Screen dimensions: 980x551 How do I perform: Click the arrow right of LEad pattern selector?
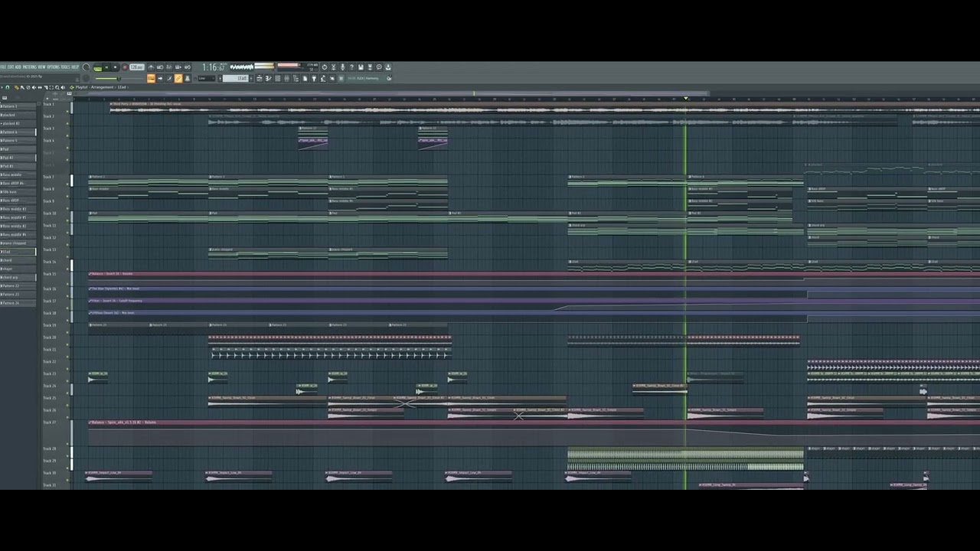(251, 78)
